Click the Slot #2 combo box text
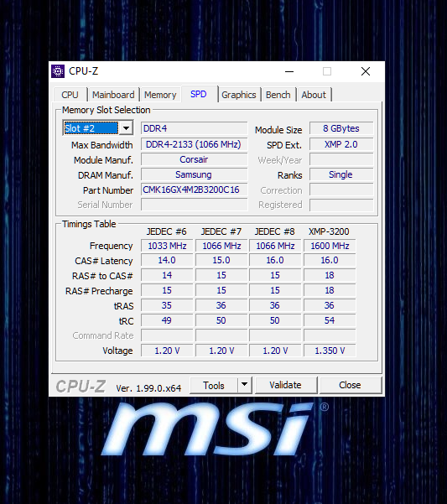 pos(91,128)
